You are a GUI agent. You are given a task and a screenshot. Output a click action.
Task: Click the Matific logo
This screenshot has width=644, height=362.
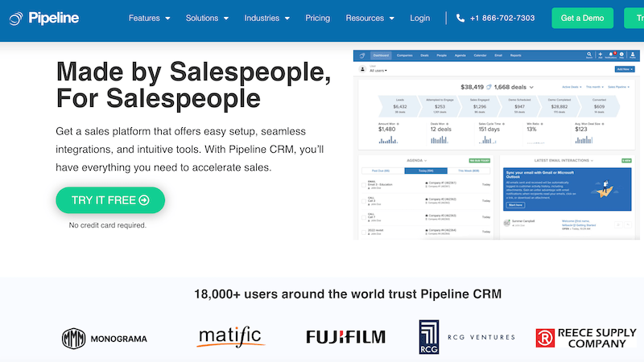point(230,337)
